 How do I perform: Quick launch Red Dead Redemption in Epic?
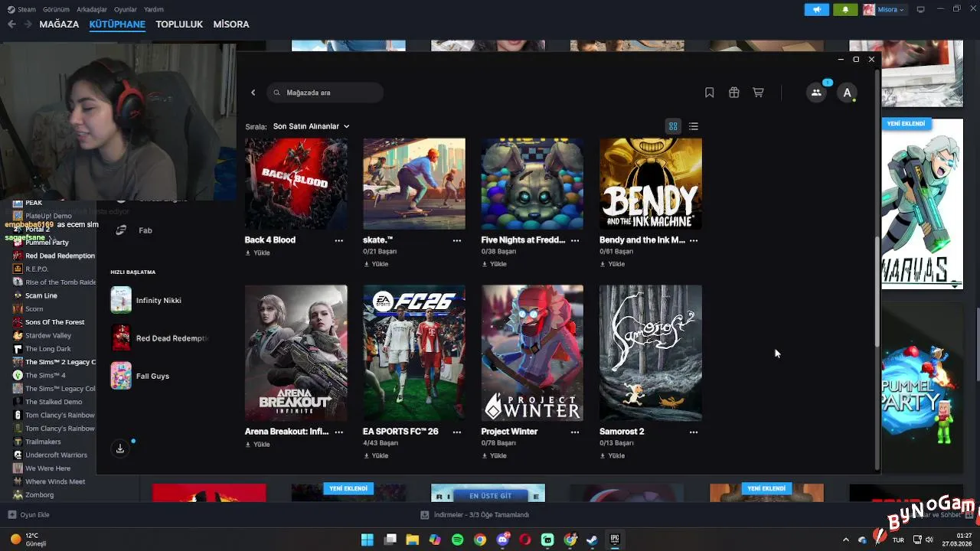(160, 338)
